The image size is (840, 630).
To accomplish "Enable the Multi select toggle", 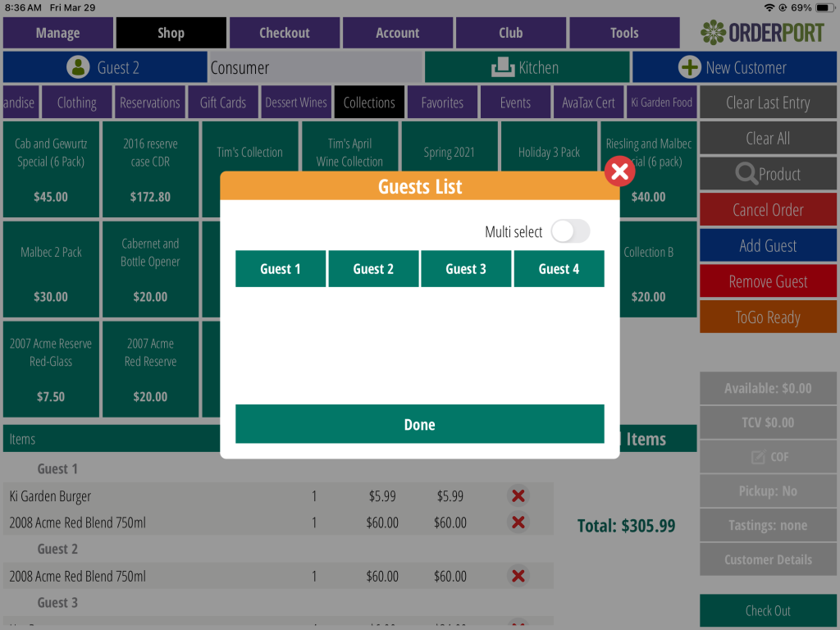I will [x=569, y=232].
